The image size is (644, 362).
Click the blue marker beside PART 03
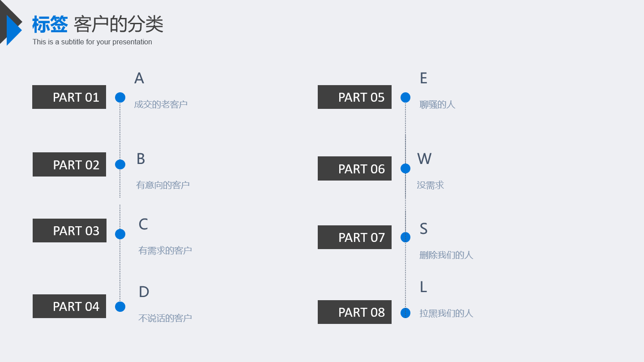(120, 234)
